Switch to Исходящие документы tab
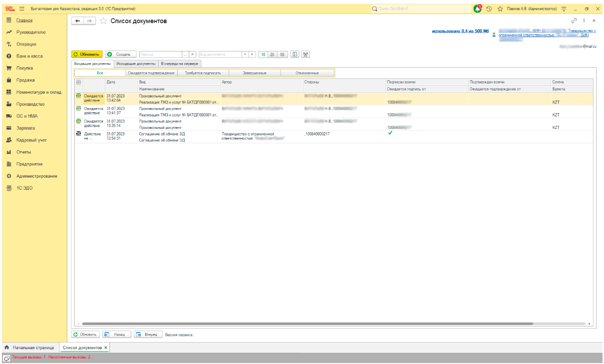 point(136,64)
